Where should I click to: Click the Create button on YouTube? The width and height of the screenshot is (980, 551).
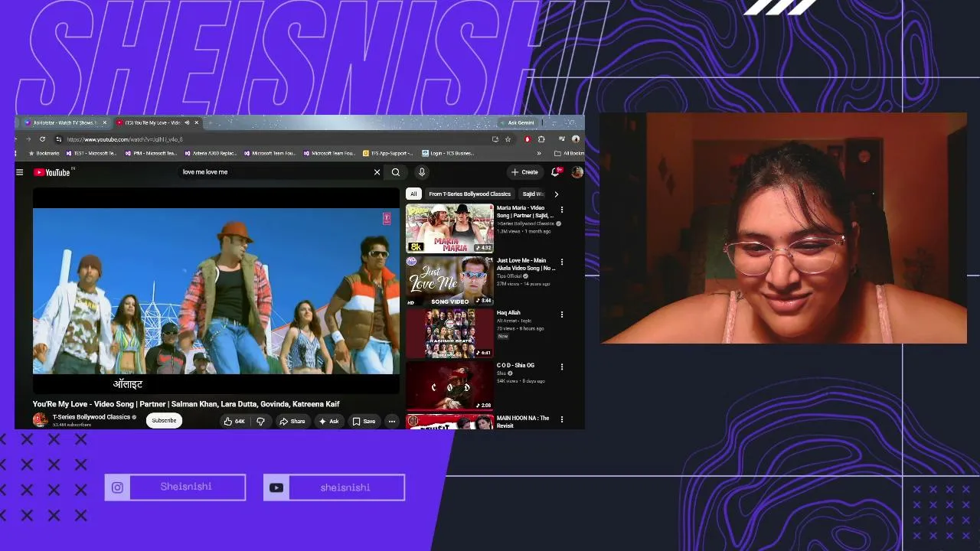[525, 172]
